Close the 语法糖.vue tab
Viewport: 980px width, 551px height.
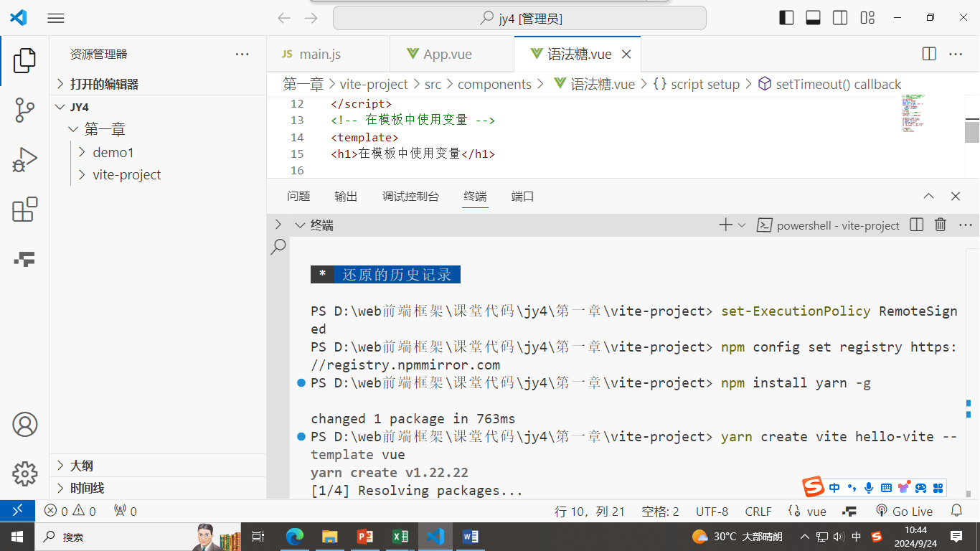(x=626, y=54)
